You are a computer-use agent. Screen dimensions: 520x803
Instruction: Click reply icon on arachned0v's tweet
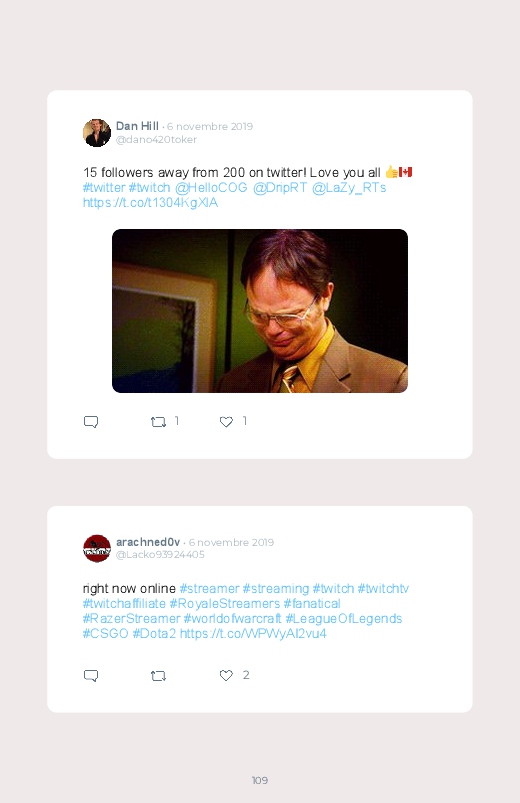tap(91, 675)
